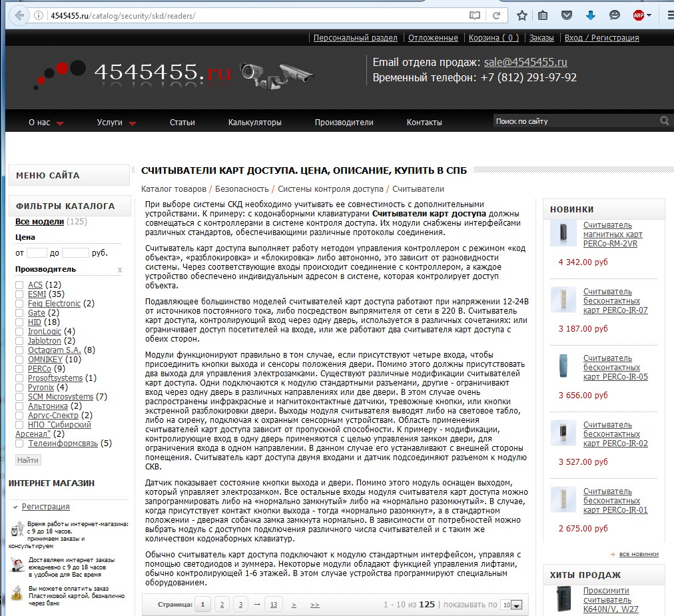This screenshot has width=674, height=616.
Task: Go to Производители menu item
Action: (x=344, y=122)
